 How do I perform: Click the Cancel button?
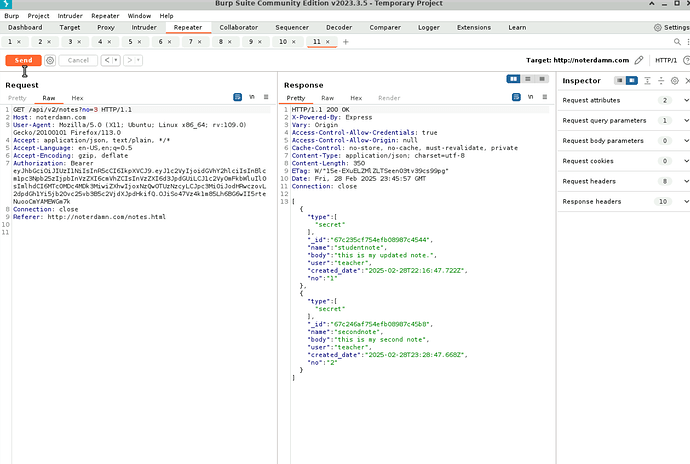(77, 61)
